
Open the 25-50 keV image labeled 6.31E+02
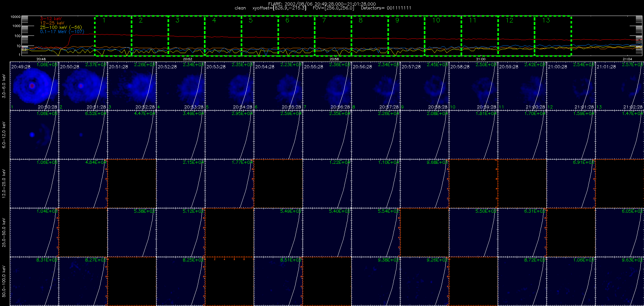[x=522, y=232]
